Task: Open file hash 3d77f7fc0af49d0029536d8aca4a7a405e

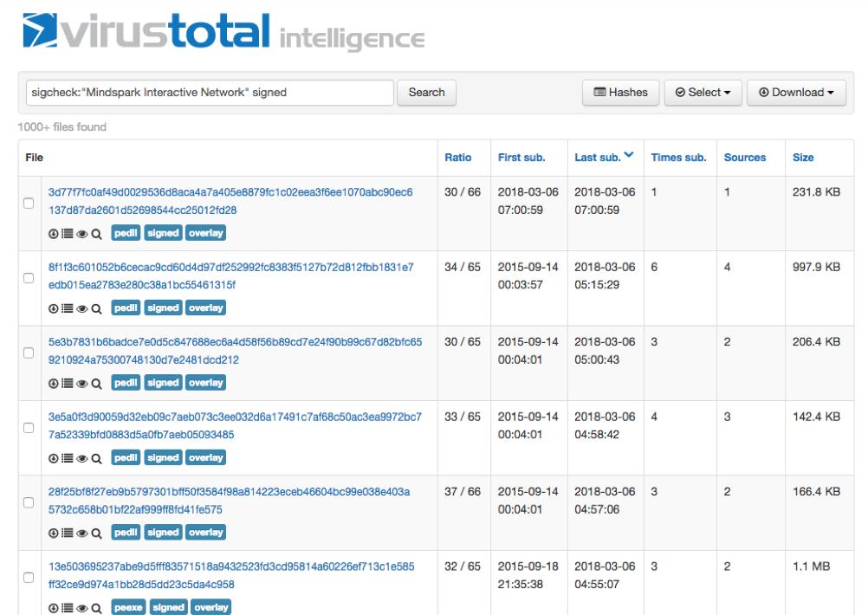Action: (230, 201)
